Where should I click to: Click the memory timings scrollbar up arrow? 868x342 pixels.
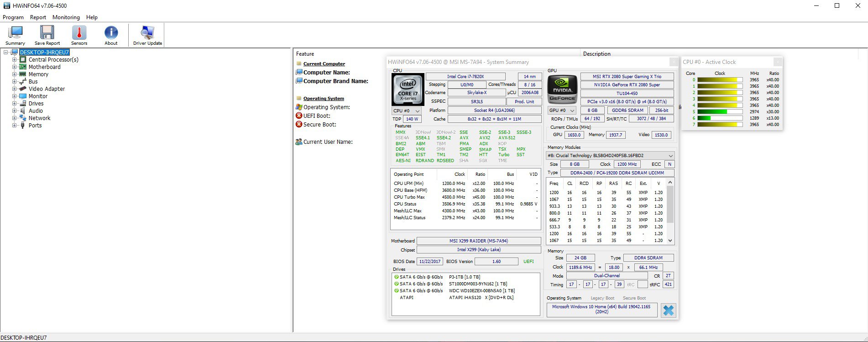(x=670, y=183)
